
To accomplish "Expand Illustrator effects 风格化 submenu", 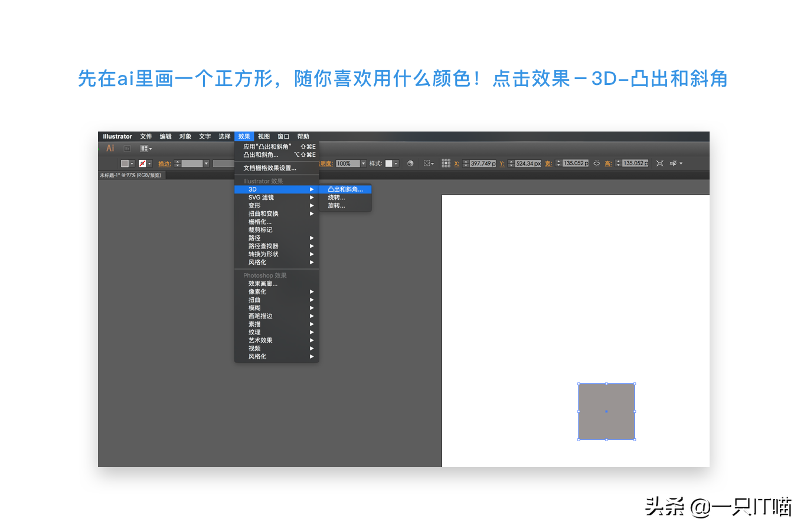I will tap(277, 262).
